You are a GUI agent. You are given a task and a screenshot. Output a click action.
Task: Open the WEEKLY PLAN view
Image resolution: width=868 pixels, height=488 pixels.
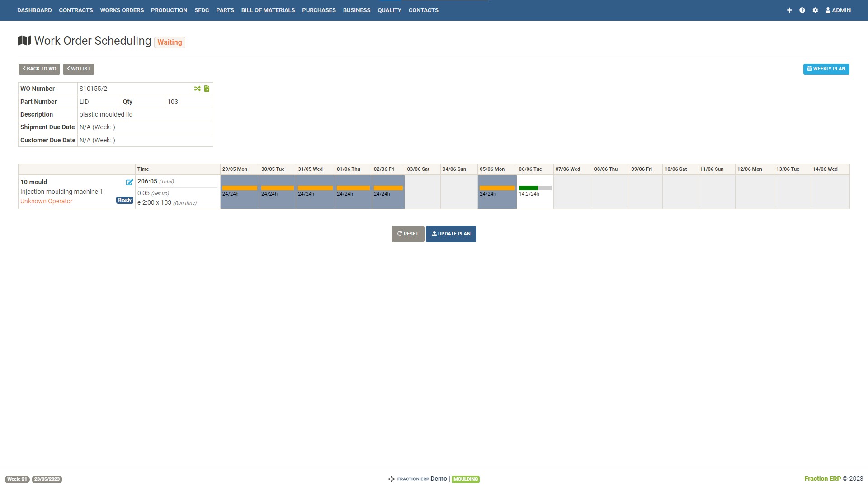click(x=826, y=69)
